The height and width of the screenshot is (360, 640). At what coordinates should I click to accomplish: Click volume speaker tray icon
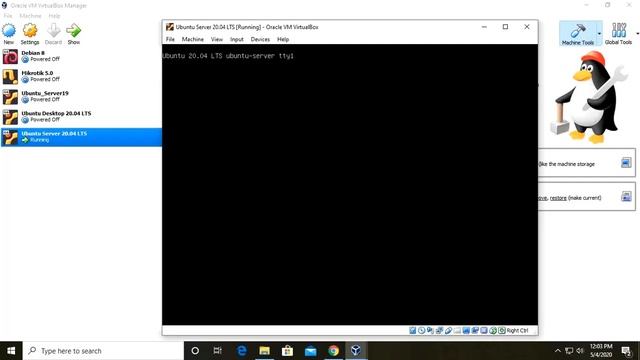pos(580,351)
